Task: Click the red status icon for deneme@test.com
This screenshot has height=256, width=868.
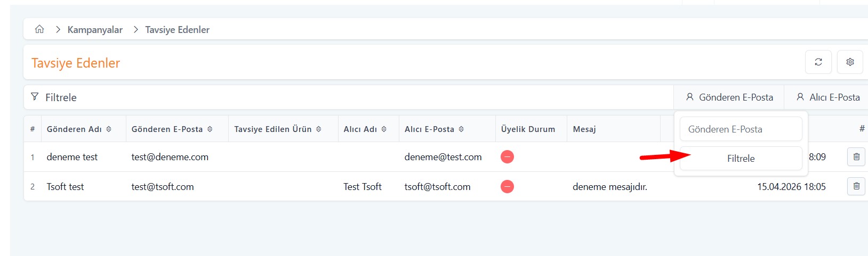Action: click(x=507, y=157)
